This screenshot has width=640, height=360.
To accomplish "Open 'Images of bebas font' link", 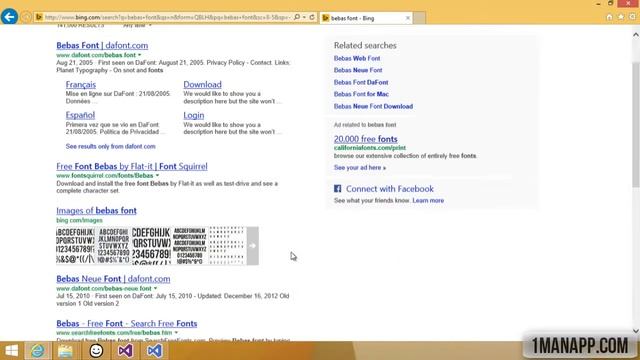I will pos(96,211).
